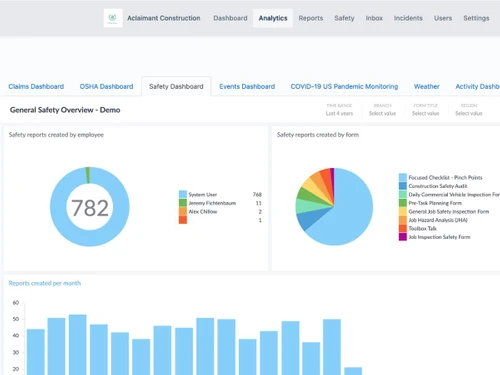
Task: Click Safety reports created by form title
Action: pyautogui.click(x=318, y=135)
